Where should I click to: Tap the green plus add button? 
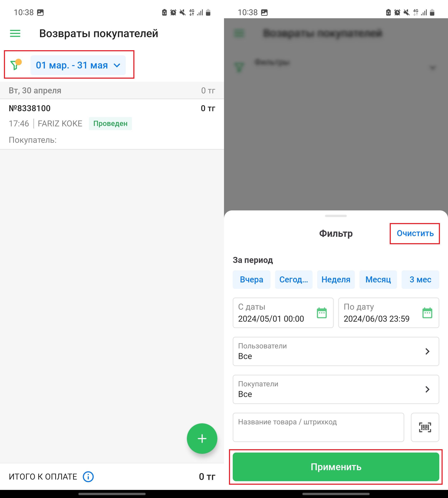202,438
